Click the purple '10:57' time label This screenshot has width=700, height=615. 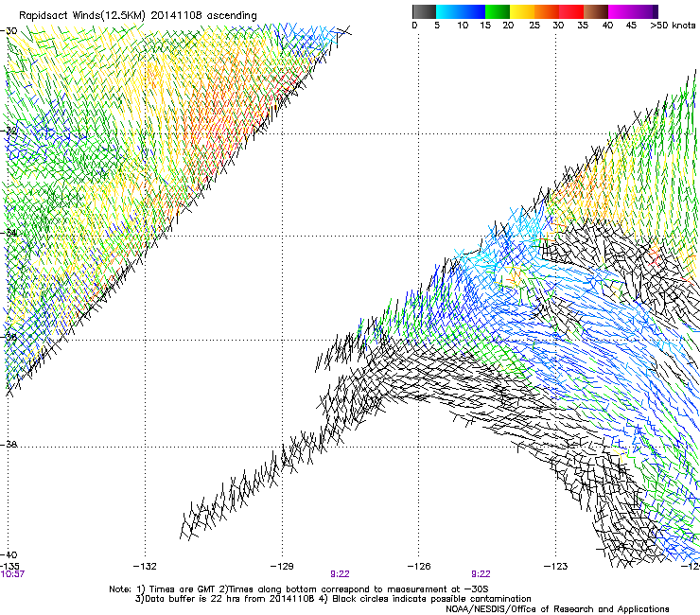click(12, 574)
